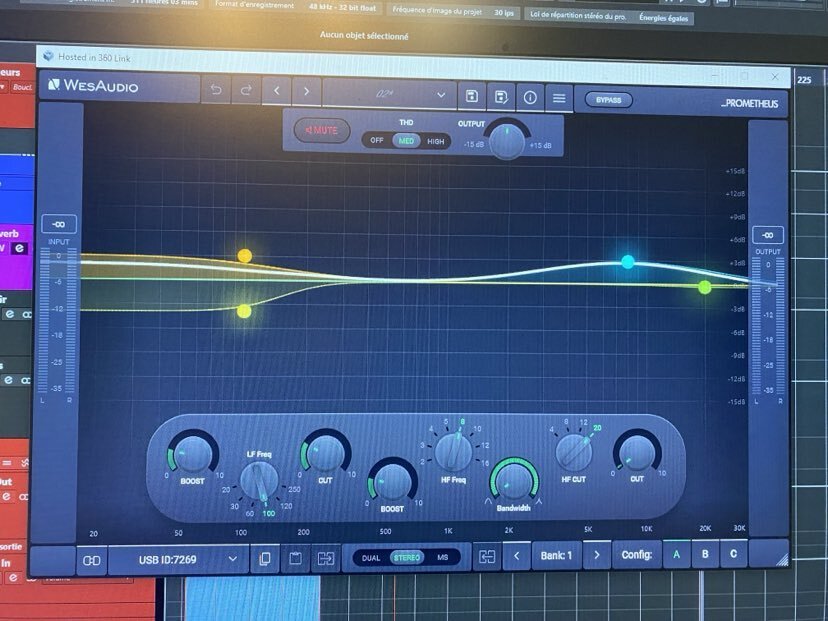The height and width of the screenshot is (621, 828).
Task: Click the input peak readout above INPUT meter
Action: (x=59, y=224)
